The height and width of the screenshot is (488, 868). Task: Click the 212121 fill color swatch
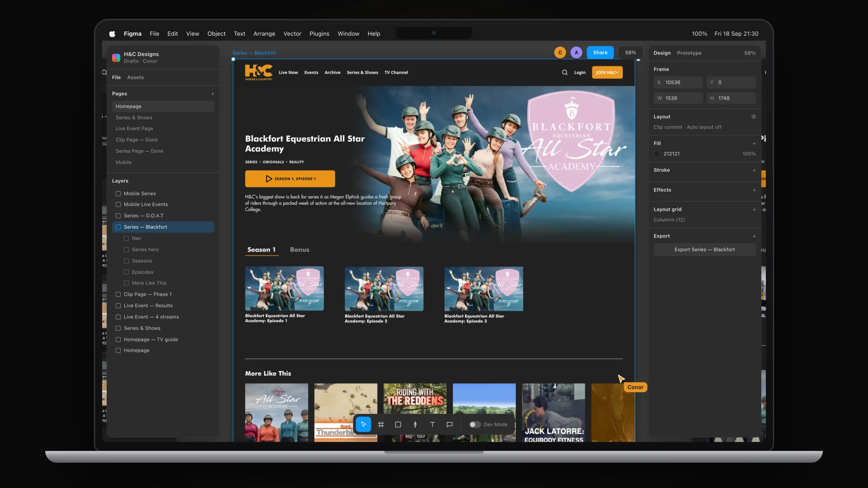(x=657, y=154)
